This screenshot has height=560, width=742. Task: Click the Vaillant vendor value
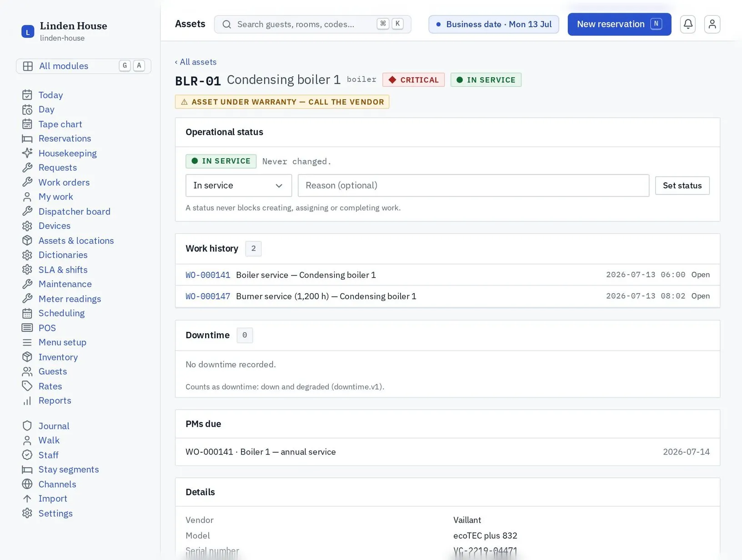click(467, 520)
